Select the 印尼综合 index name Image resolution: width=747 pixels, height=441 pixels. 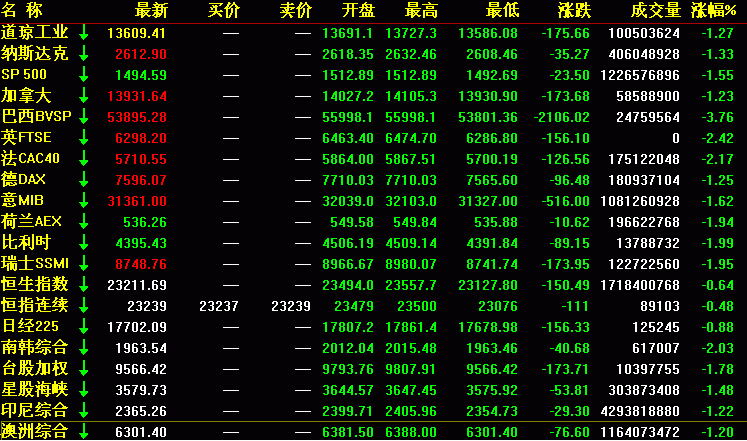point(35,410)
